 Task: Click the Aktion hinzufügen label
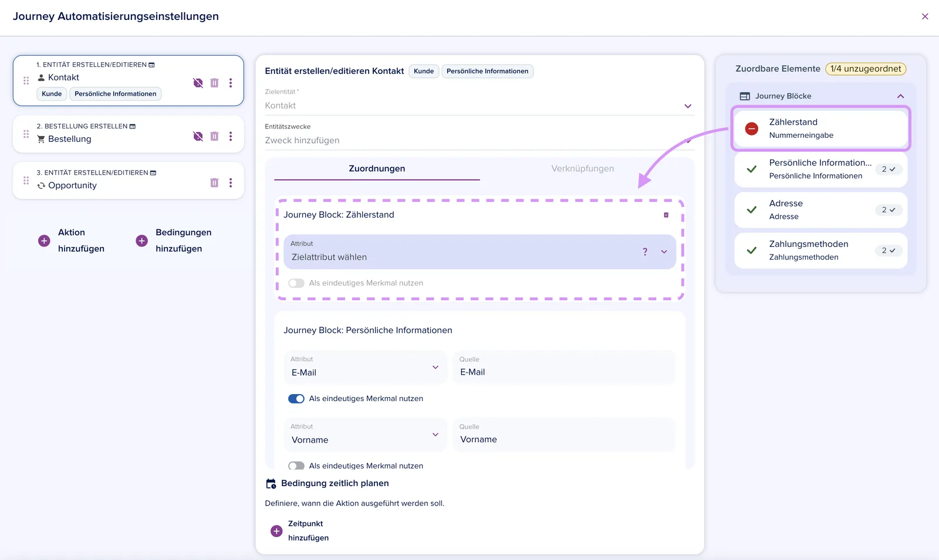pyautogui.click(x=81, y=240)
